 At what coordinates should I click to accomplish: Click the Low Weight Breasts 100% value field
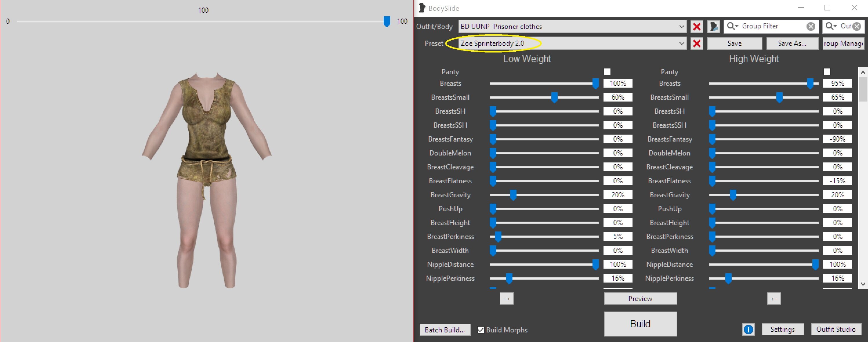(x=618, y=83)
